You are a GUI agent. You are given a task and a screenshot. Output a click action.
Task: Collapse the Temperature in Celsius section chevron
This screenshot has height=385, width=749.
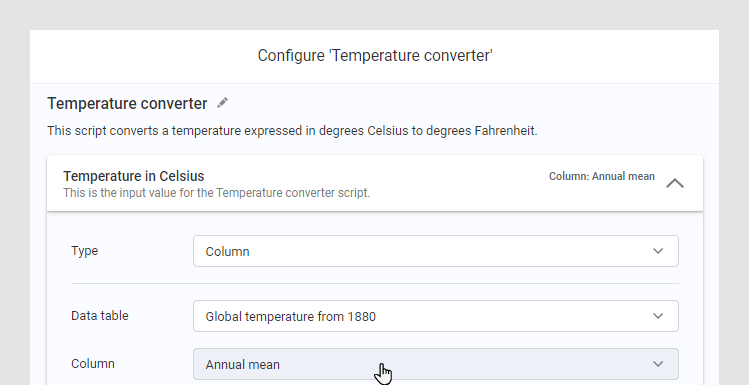click(x=674, y=183)
